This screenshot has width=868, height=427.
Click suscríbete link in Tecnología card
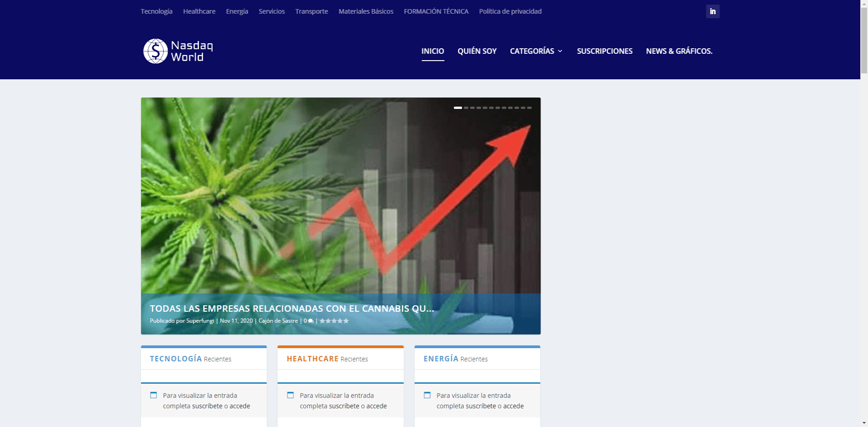pos(207,406)
